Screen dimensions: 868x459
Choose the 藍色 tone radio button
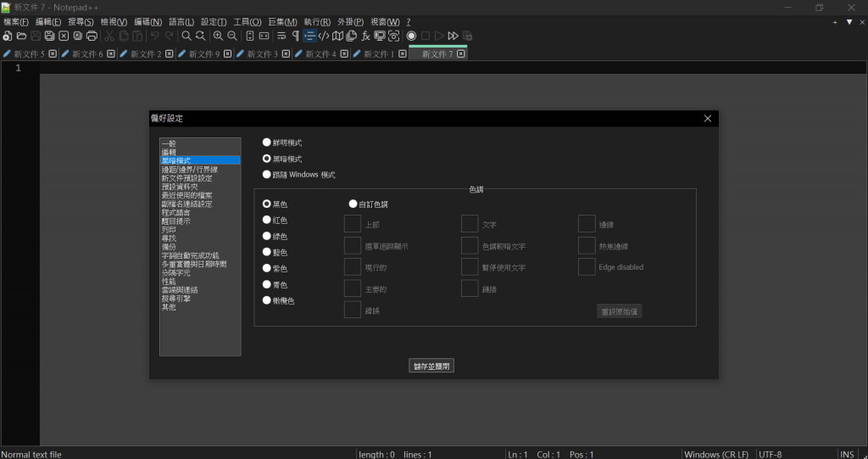tap(267, 252)
